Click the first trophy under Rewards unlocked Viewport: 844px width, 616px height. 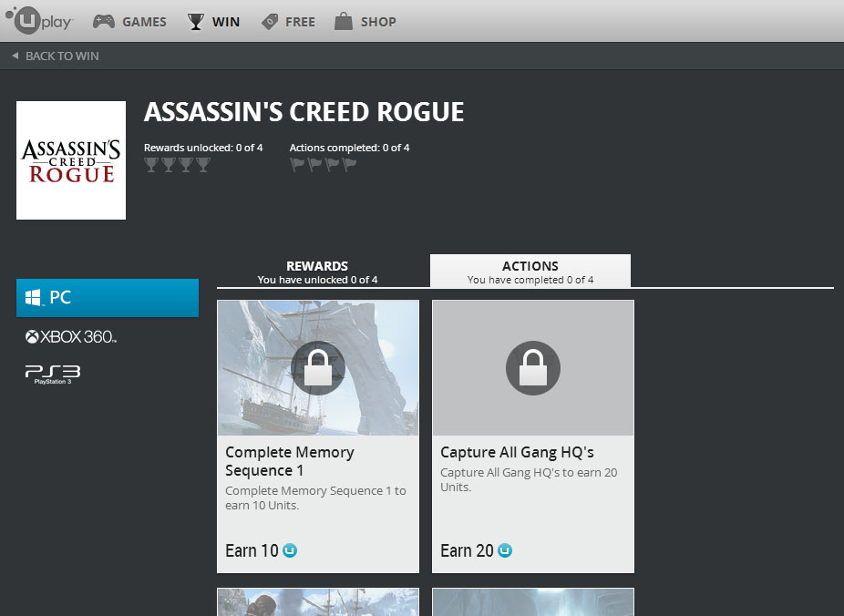[151, 164]
